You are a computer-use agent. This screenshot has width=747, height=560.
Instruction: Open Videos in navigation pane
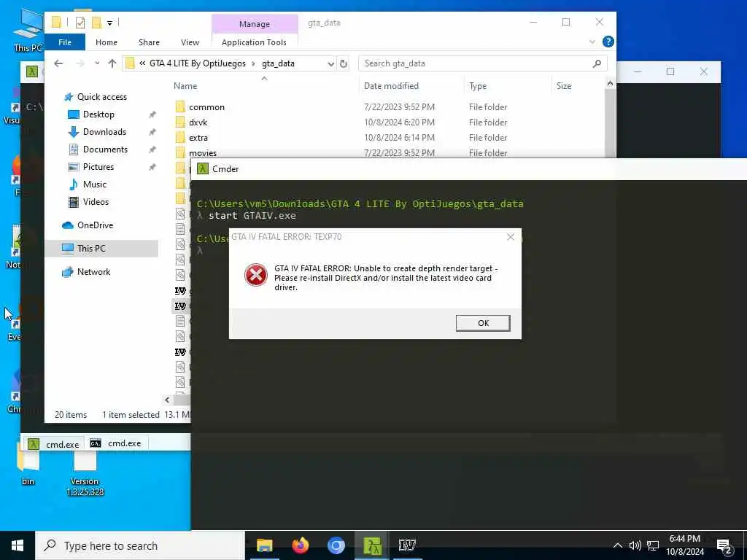pyautogui.click(x=96, y=202)
